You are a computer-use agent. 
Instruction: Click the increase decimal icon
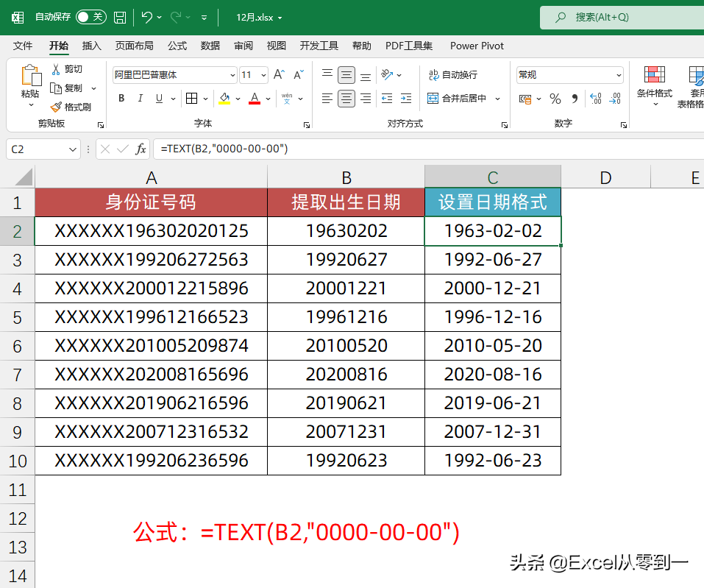(x=595, y=99)
